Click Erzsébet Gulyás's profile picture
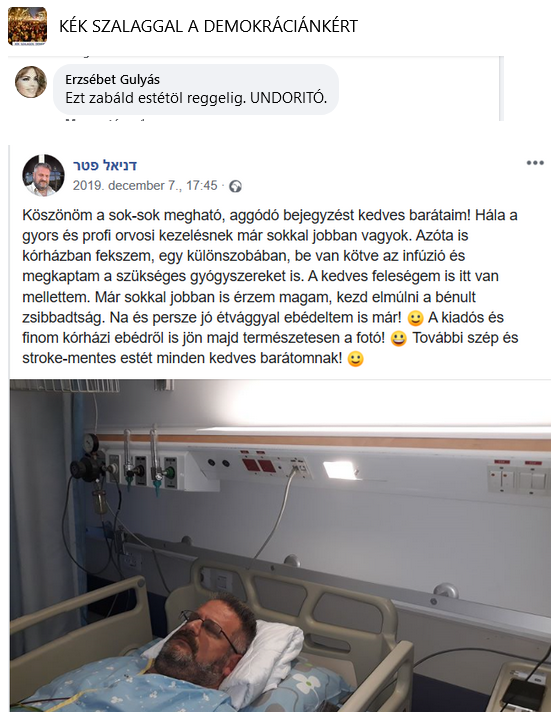This screenshot has height=712, width=552. coord(31,82)
